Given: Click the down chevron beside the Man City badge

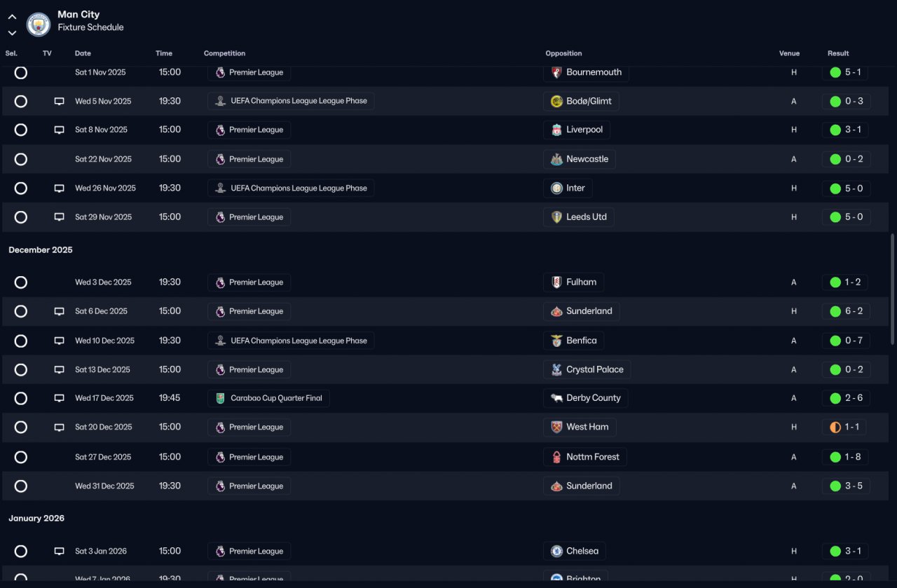Looking at the screenshot, I should coord(12,33).
